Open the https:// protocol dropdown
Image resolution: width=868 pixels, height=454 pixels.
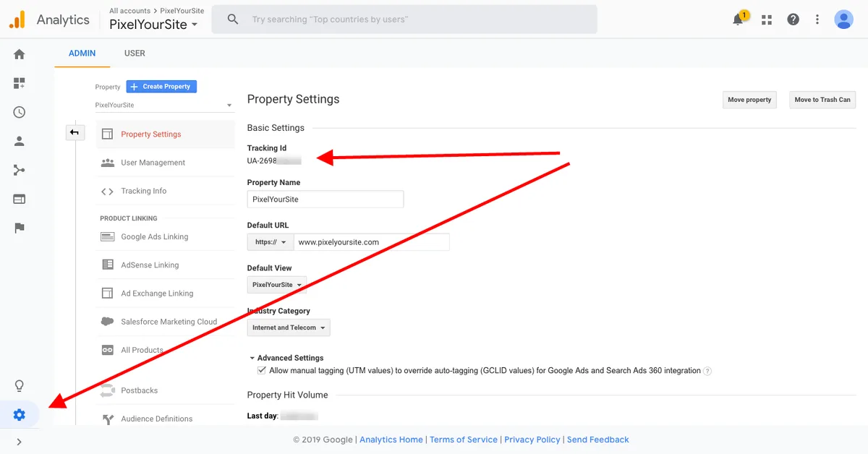(271, 242)
